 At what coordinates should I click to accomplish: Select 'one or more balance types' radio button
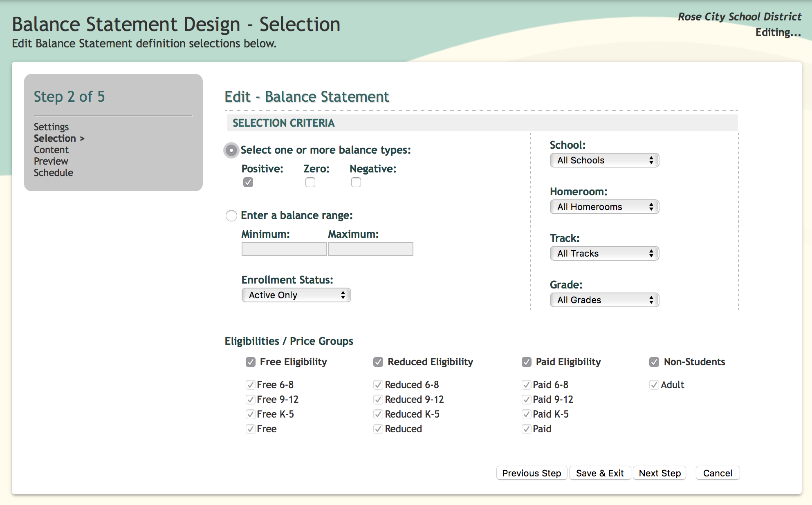[231, 150]
